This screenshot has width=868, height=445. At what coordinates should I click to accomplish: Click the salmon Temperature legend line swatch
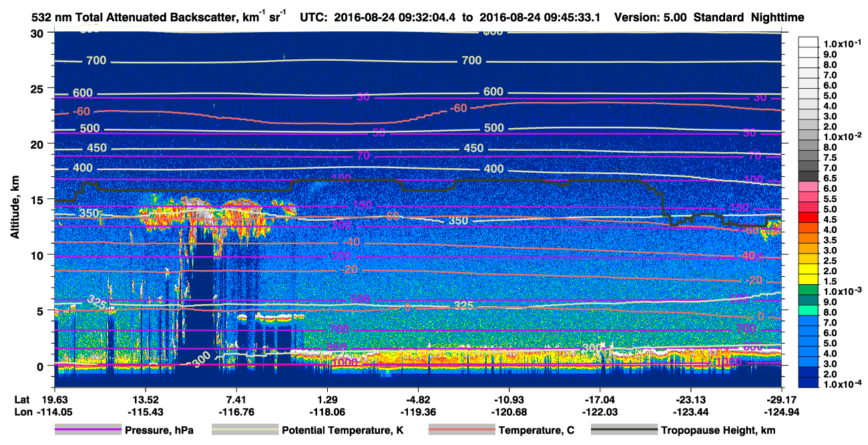click(x=462, y=430)
